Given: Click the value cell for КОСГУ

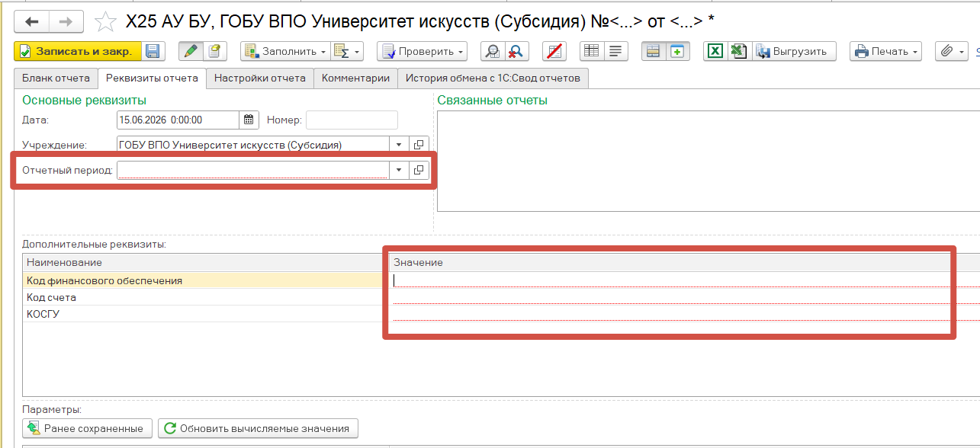Looking at the screenshot, I should 684,314.
